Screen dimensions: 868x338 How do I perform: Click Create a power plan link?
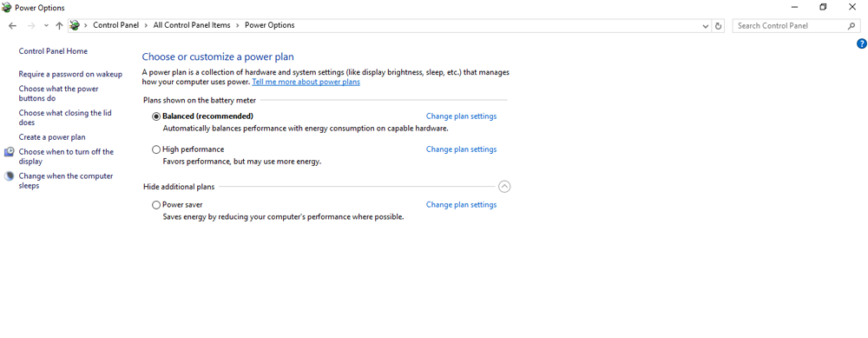coord(52,137)
